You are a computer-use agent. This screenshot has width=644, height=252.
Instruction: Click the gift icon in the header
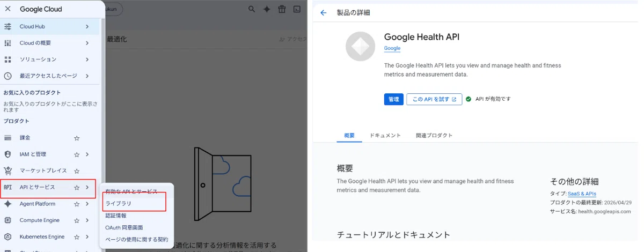click(282, 9)
